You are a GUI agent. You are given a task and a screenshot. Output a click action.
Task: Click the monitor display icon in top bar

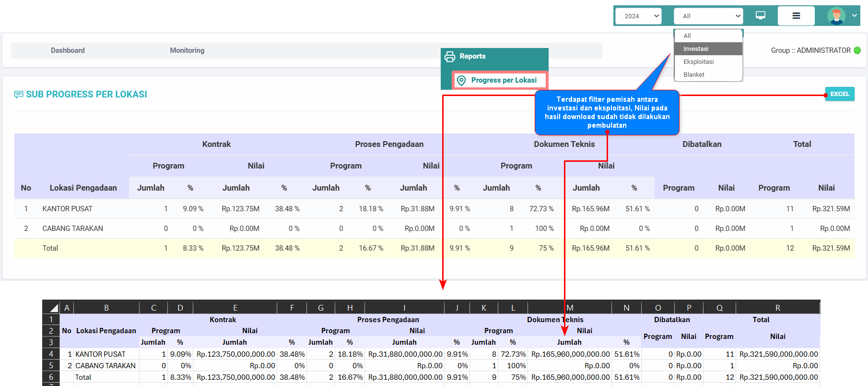click(760, 16)
